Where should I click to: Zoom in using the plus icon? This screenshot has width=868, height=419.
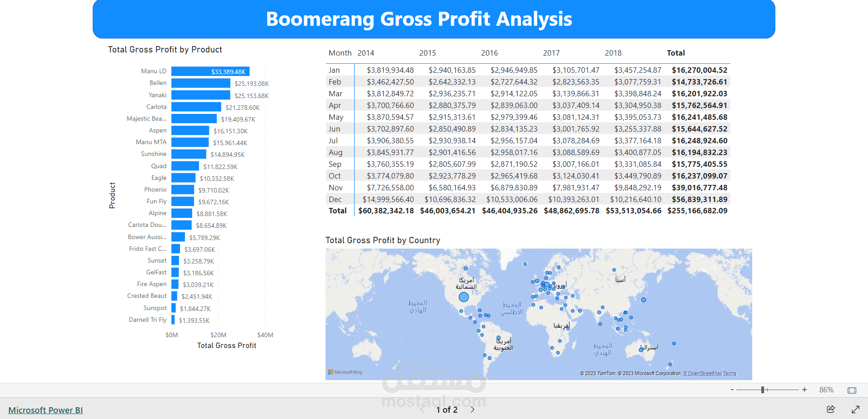804,389
